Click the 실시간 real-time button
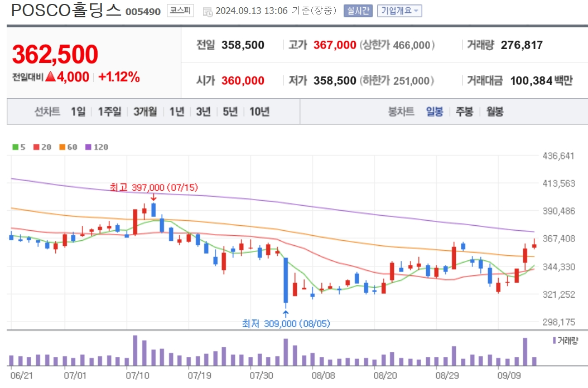Screen dimensions: 588x388 (x=358, y=11)
